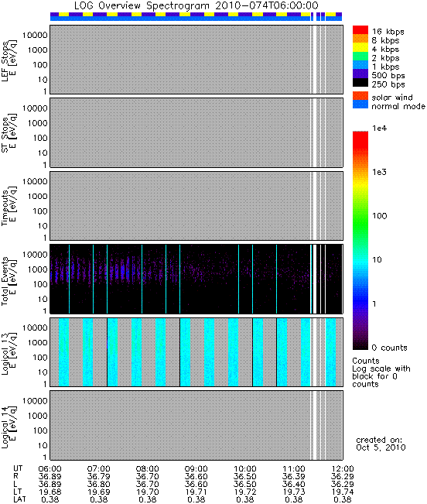Select the green 2 kbps legend swatch
427x504 pixels.
click(x=360, y=56)
